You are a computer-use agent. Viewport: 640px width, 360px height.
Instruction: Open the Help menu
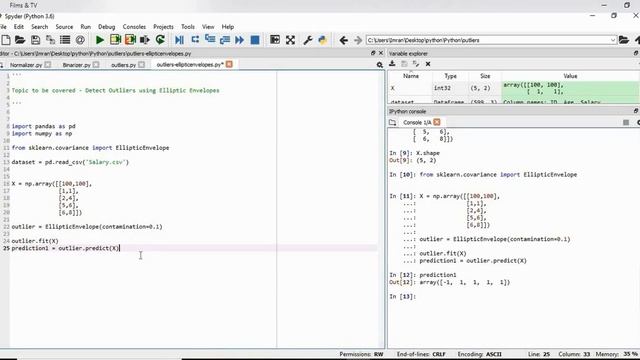(228, 27)
